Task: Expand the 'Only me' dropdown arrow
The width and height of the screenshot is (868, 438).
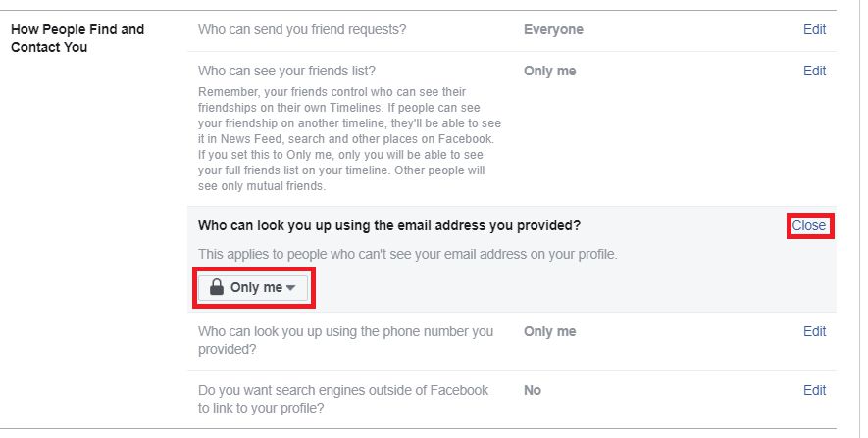Action: [x=291, y=288]
